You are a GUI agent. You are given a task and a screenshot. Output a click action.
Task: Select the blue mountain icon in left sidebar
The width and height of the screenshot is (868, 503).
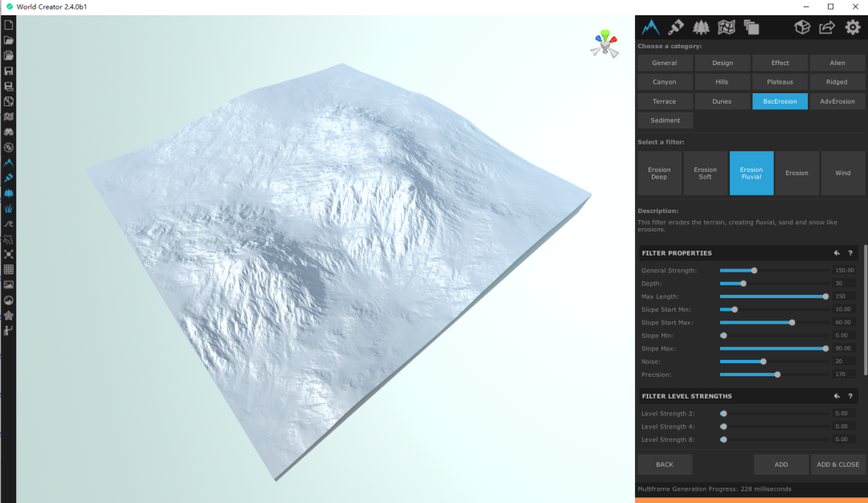click(8, 162)
